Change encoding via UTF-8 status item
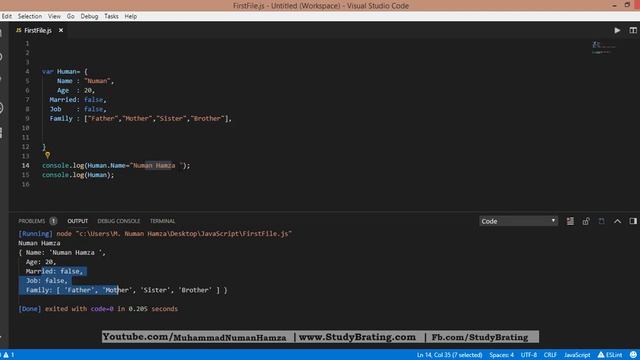This screenshot has height=360, width=640. pyautogui.click(x=529, y=355)
